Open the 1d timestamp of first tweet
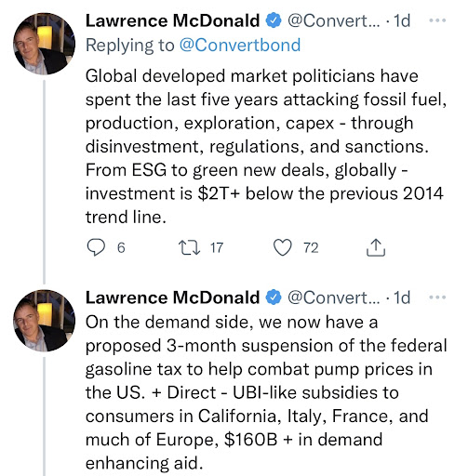The width and height of the screenshot is (468, 476). (402, 20)
